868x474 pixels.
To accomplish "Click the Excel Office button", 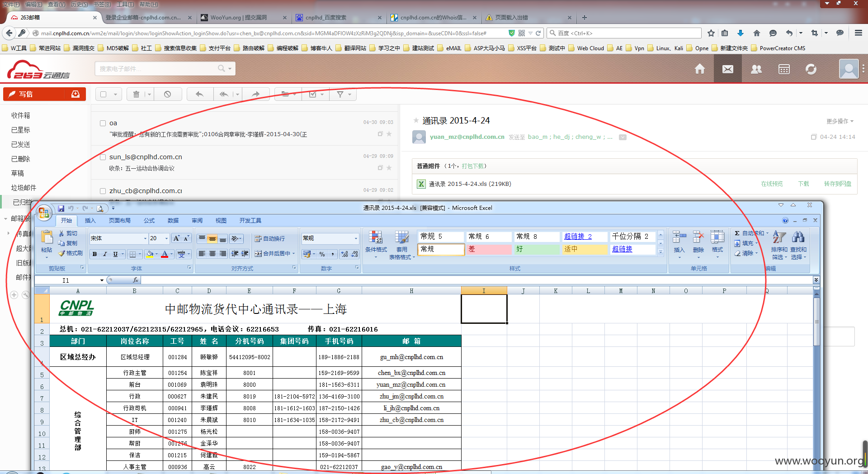I will pos(44,213).
